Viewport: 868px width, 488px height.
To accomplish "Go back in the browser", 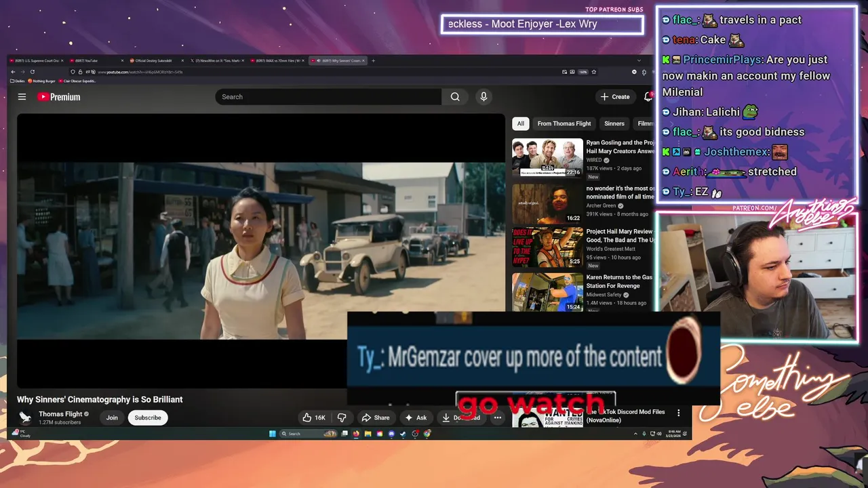I will coord(13,71).
